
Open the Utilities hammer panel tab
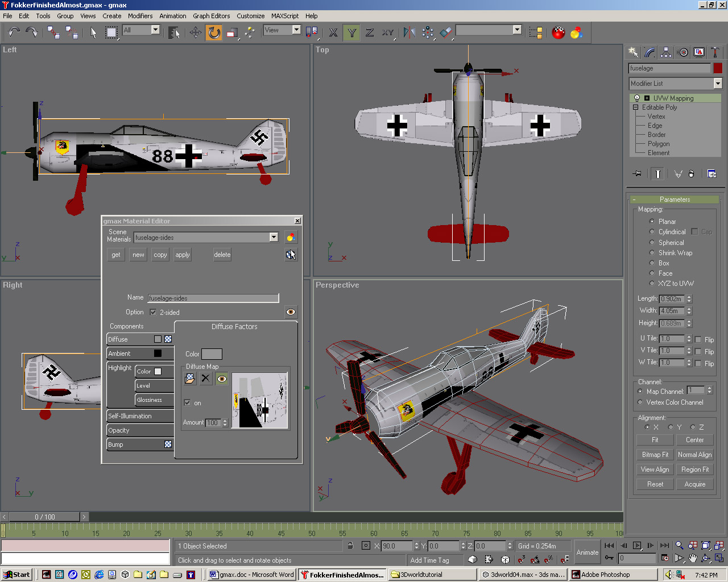[715, 52]
